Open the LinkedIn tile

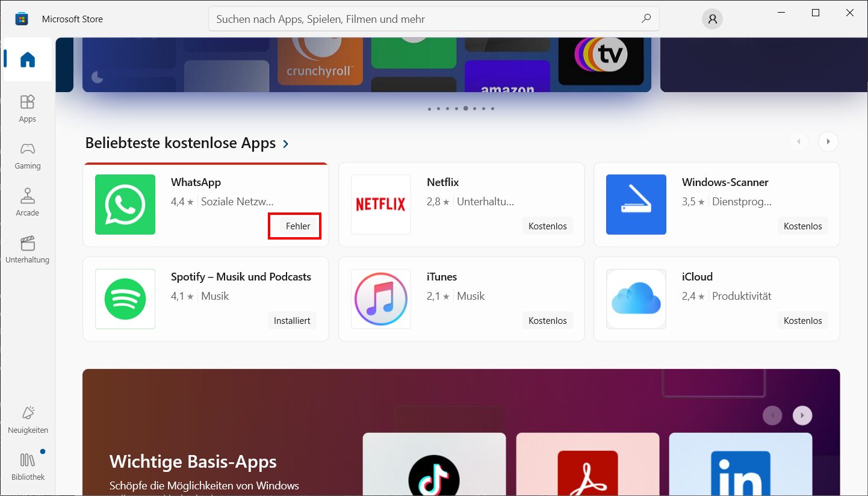click(740, 464)
